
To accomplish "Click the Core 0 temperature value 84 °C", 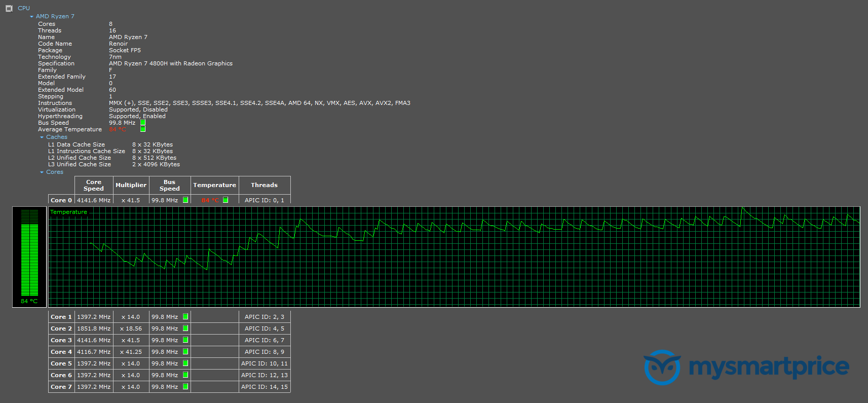I will pyautogui.click(x=210, y=200).
